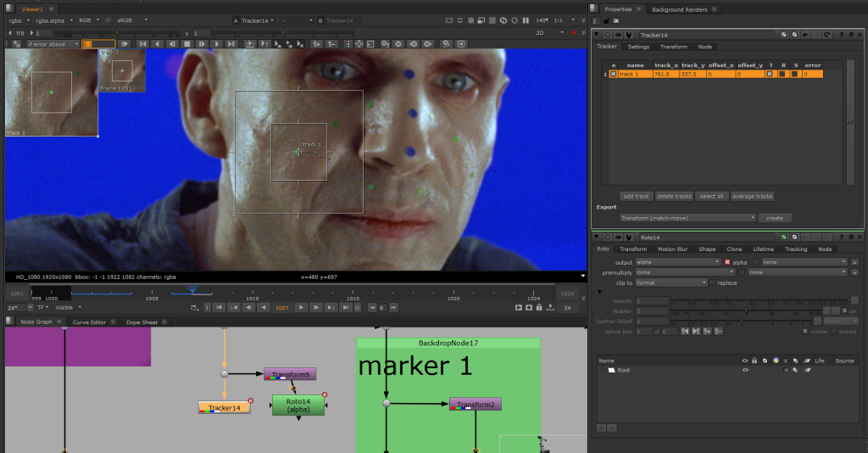Open the Settings tab of Tracker14
Image resolution: width=868 pixels, height=453 pixels.
[x=638, y=47]
